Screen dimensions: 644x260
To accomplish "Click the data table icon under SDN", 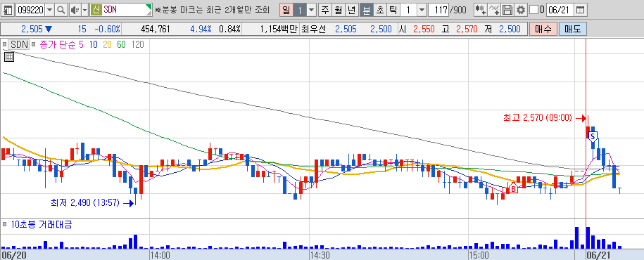I will pyautogui.click(x=9, y=57).
